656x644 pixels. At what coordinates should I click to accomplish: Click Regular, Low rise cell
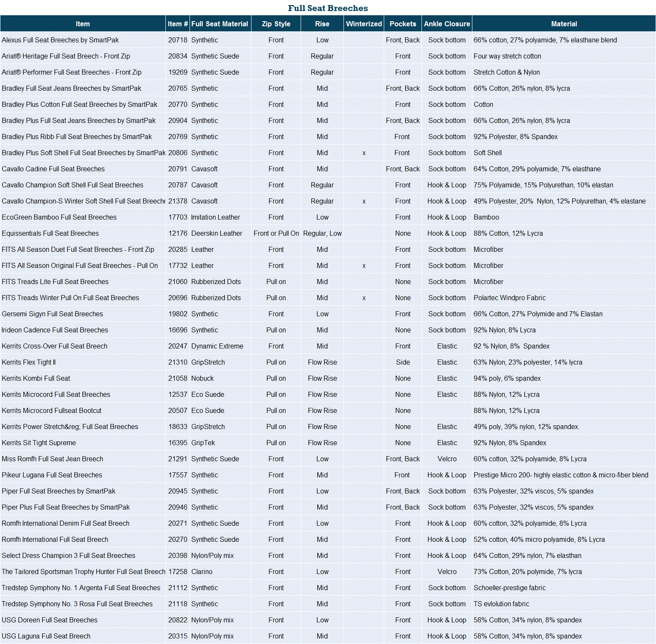(x=322, y=233)
